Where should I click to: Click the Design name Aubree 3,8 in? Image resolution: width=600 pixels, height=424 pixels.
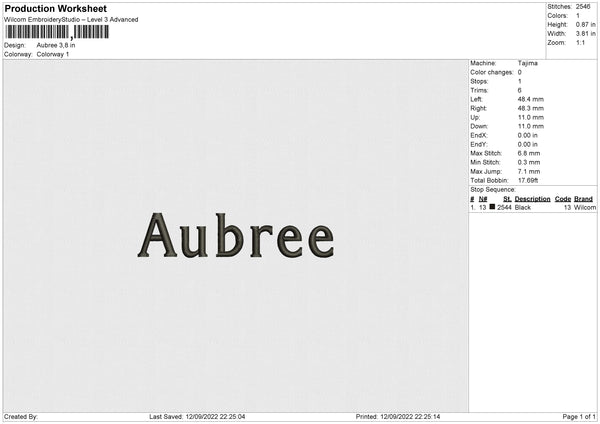click(x=56, y=45)
